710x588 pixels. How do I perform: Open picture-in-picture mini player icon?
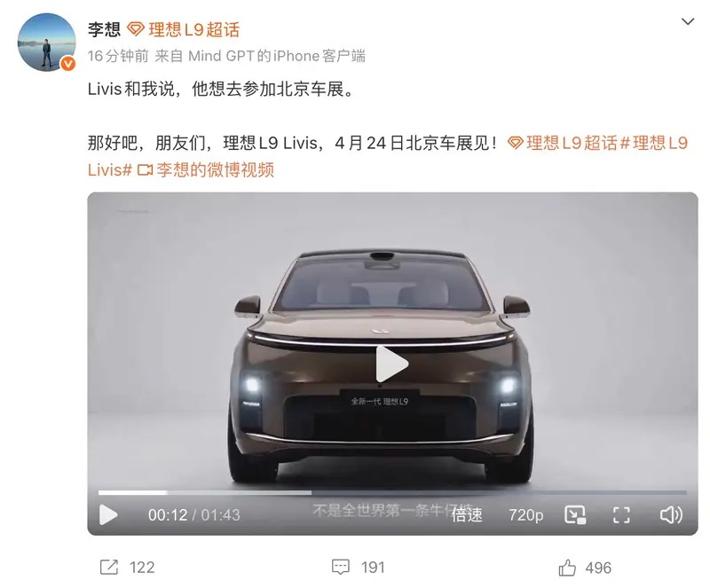tap(575, 514)
